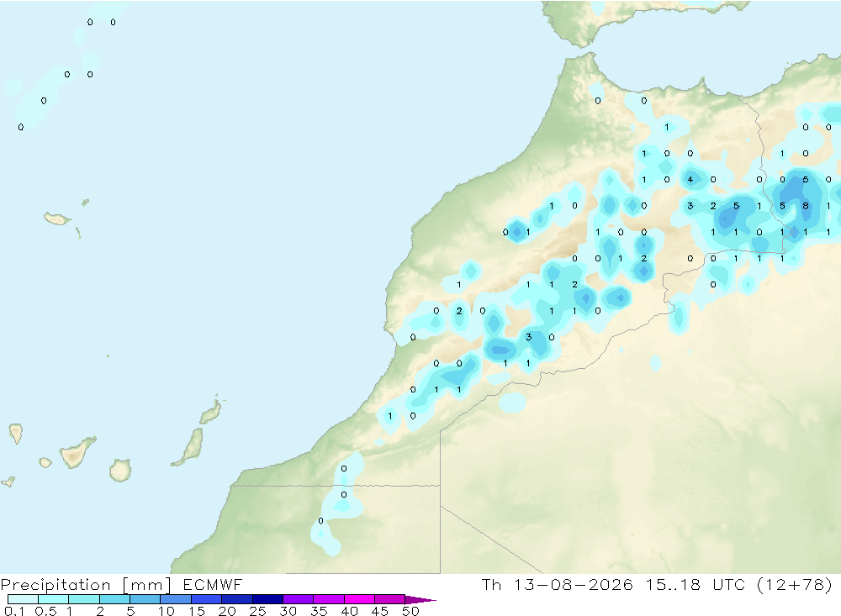Click the legend label '50'
Screen dimensions: 841x616
410,611
